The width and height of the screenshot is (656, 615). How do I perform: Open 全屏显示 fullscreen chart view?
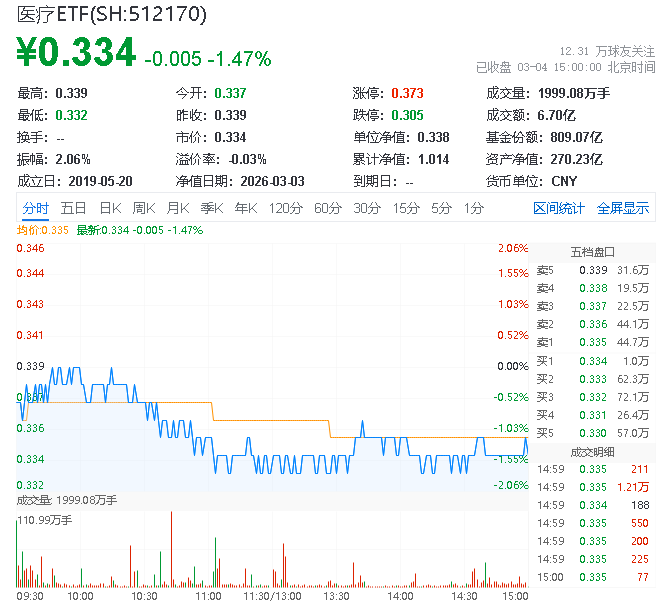tap(623, 208)
